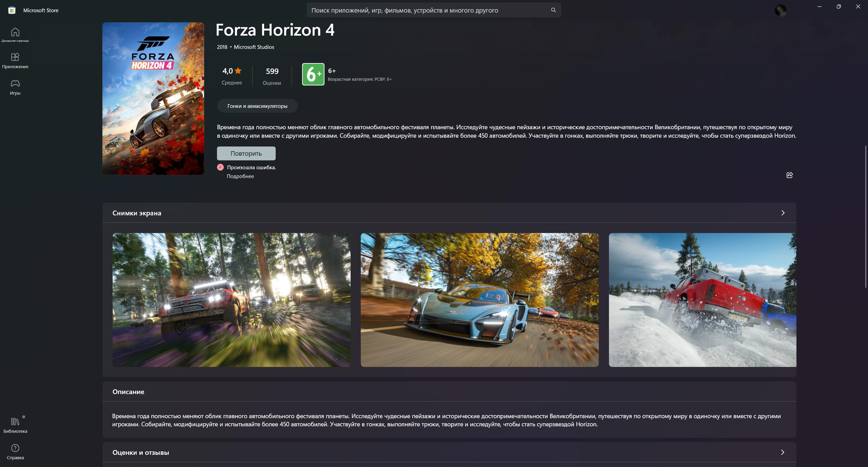Open the blue McLaren screenshot thumbnail
This screenshot has width=868, height=467.
pyautogui.click(x=479, y=299)
